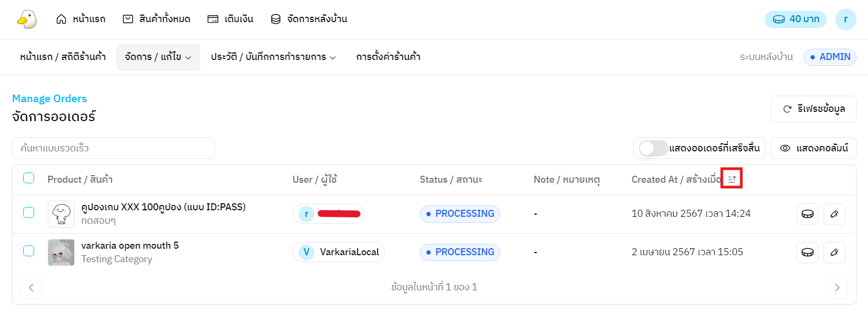Click the coin icon for the XXX coupon order
Image resolution: width=868 pixels, height=319 pixels.
click(x=807, y=214)
